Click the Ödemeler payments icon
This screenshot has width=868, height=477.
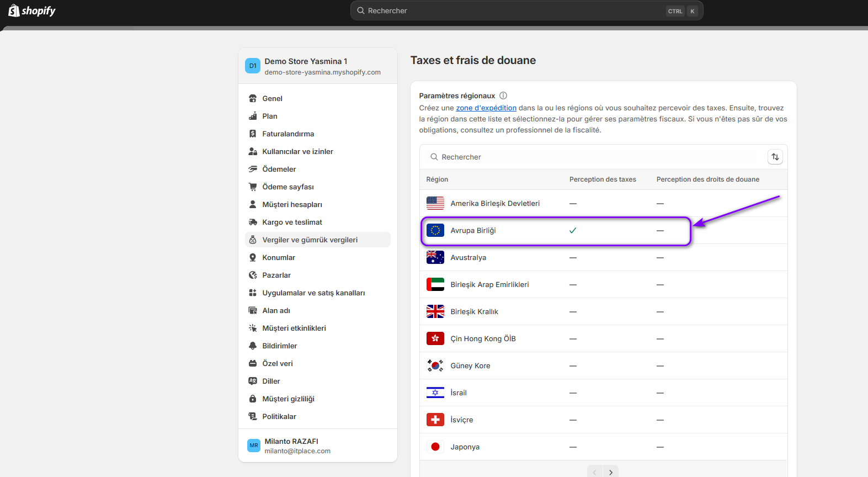[253, 169]
